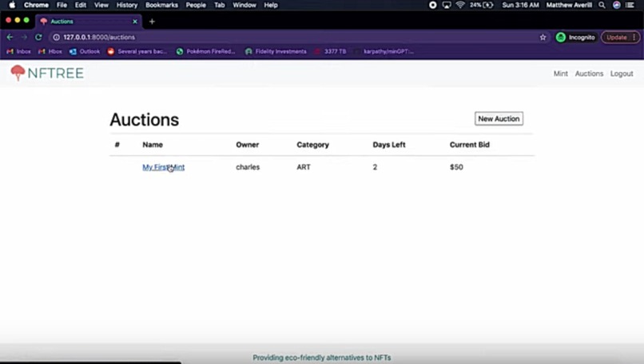Viewport: 644px width, 364px height.
Task: Open the Outlook bookmark
Action: (85, 51)
